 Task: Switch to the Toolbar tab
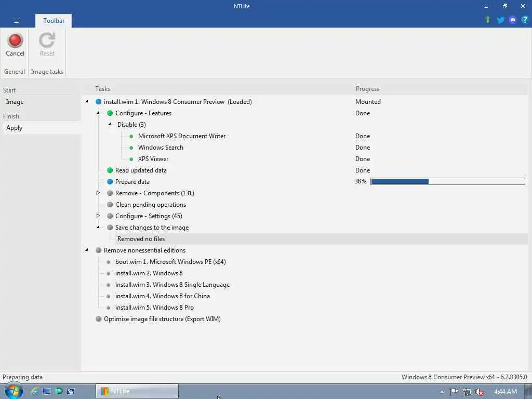point(54,21)
